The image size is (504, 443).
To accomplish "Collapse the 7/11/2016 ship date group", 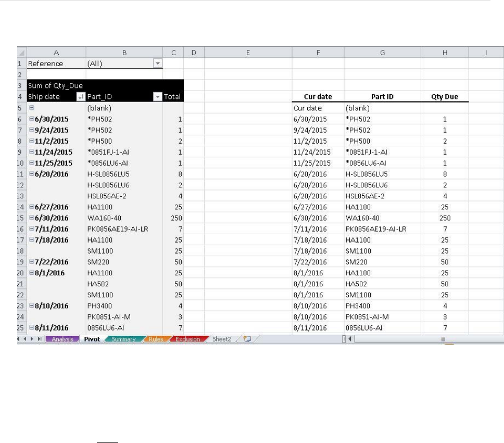I will point(31,229).
